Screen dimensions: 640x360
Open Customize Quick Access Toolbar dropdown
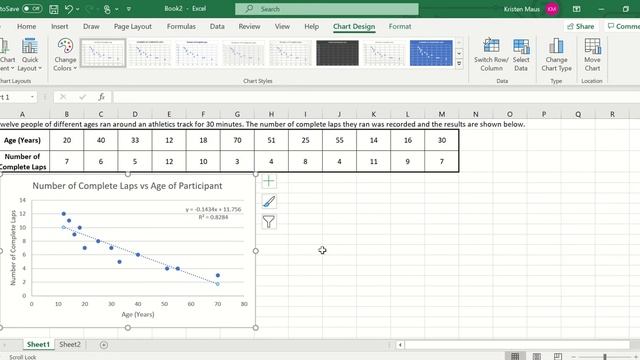[x=129, y=9]
